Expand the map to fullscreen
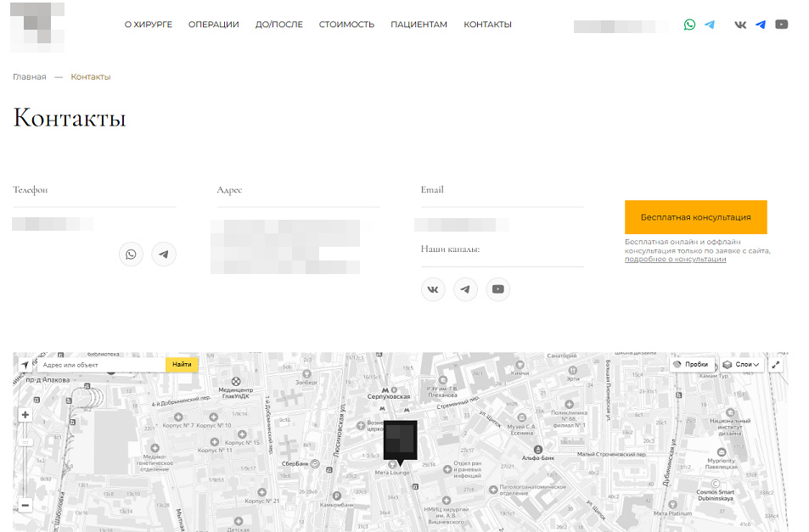The height and width of the screenshot is (532, 809). click(775, 365)
